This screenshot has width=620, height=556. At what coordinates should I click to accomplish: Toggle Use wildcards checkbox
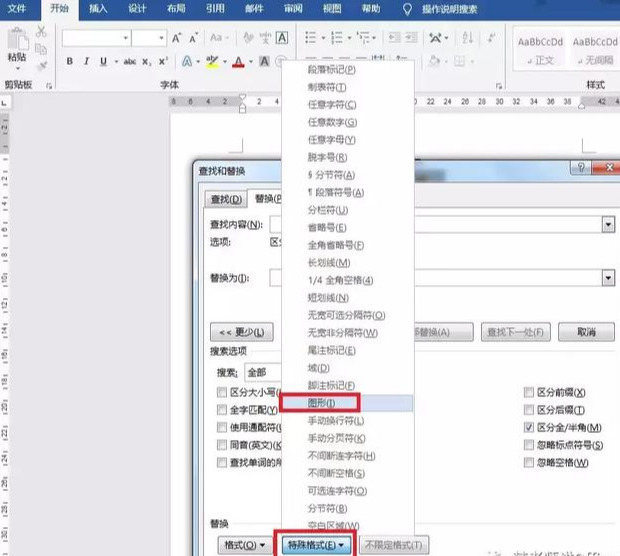222,427
